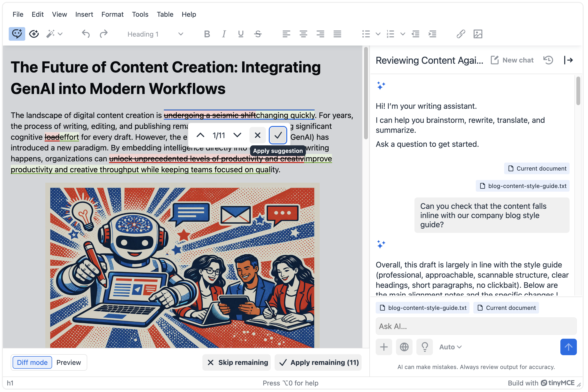Open the Heading 1 block format dropdown
Image resolution: width=588 pixels, height=392 pixels.
point(155,34)
